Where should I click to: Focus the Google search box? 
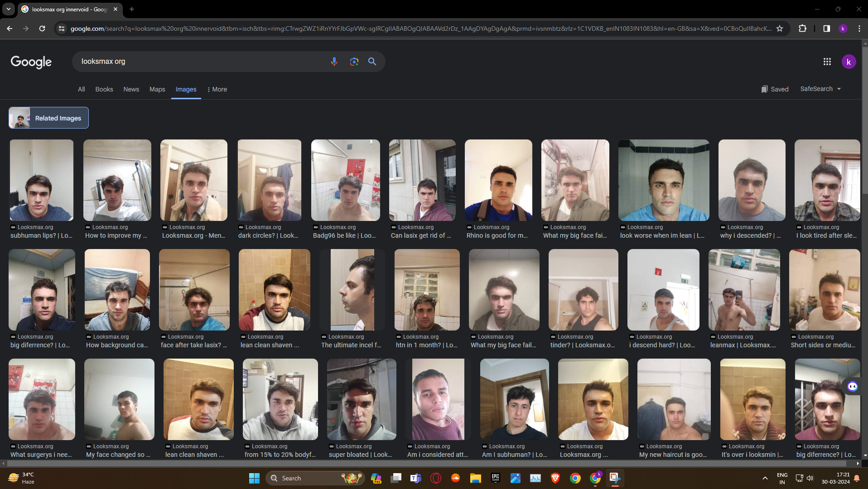point(202,62)
